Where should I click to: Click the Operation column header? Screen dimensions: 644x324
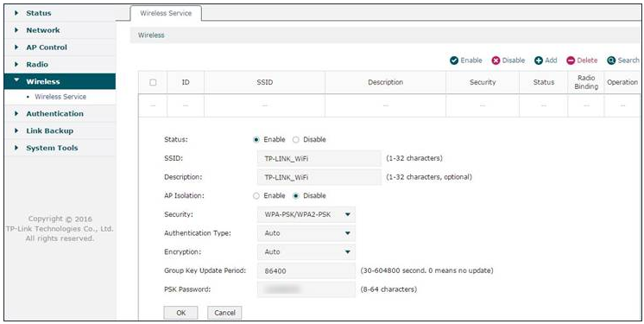[622, 82]
